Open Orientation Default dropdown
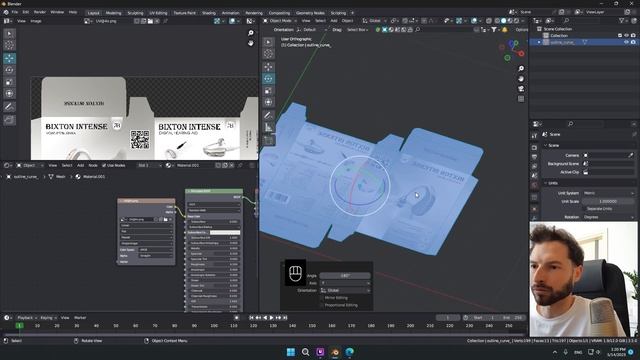 pyautogui.click(x=312, y=30)
